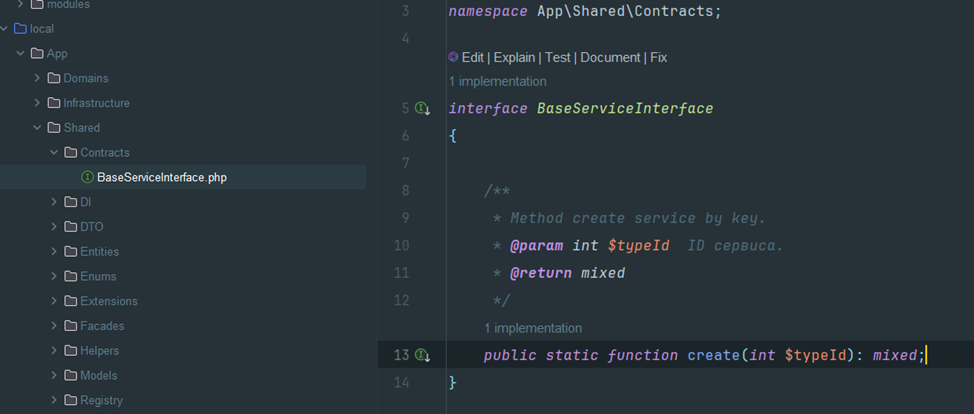Click the AI assistant icon beside Edit
This screenshot has width=974, height=414.
click(453, 57)
